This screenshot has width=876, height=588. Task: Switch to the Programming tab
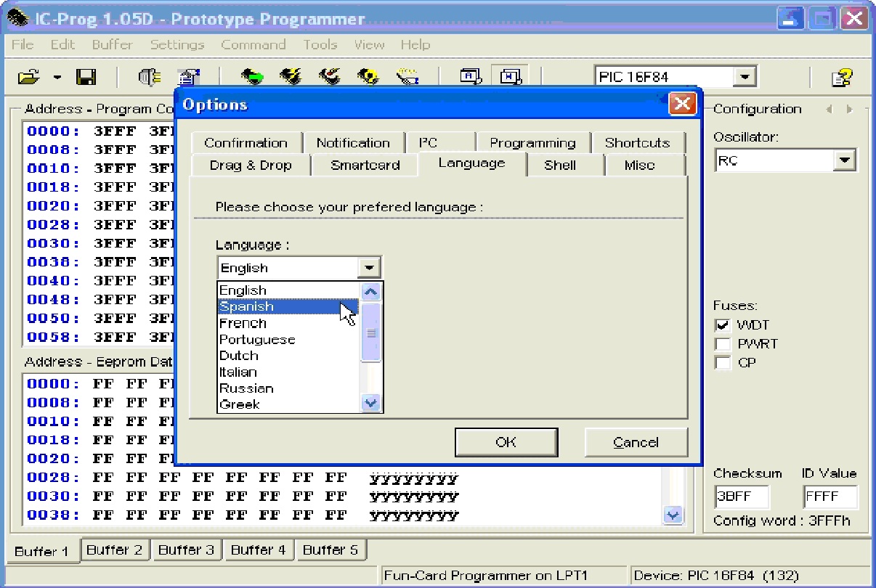(x=532, y=143)
